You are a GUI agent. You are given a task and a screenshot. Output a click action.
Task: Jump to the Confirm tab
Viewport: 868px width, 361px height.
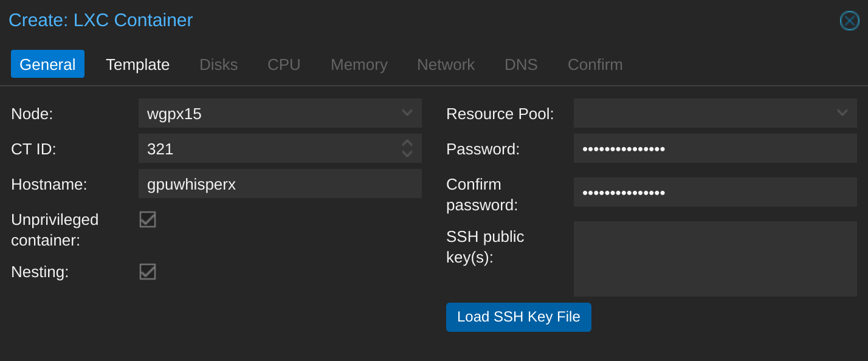[595, 64]
